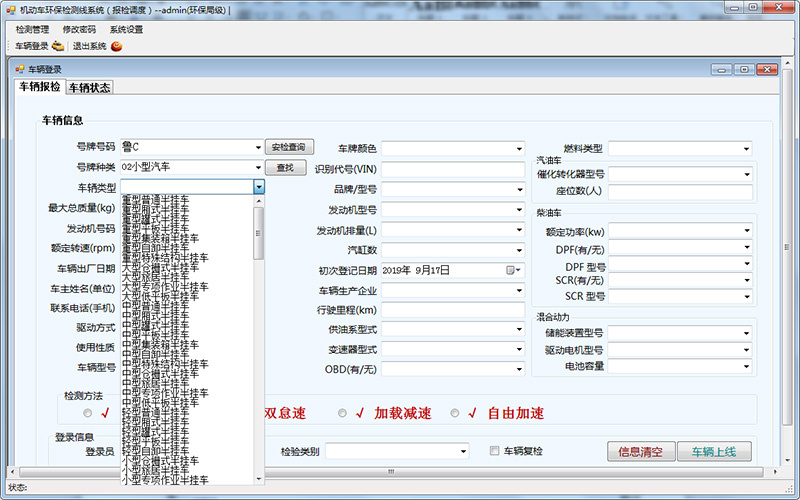Screen dimensions: 800x500
Task: Click the 车辆上线 button
Action: click(714, 452)
